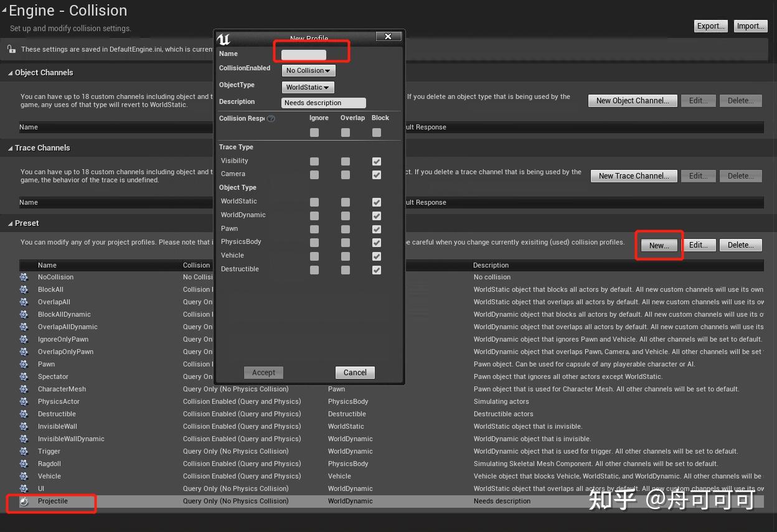Click the Name column header in Preset list

tap(47, 265)
